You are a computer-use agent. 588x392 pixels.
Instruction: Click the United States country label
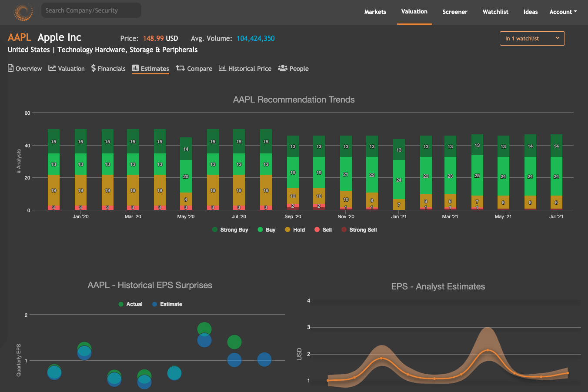(29, 50)
